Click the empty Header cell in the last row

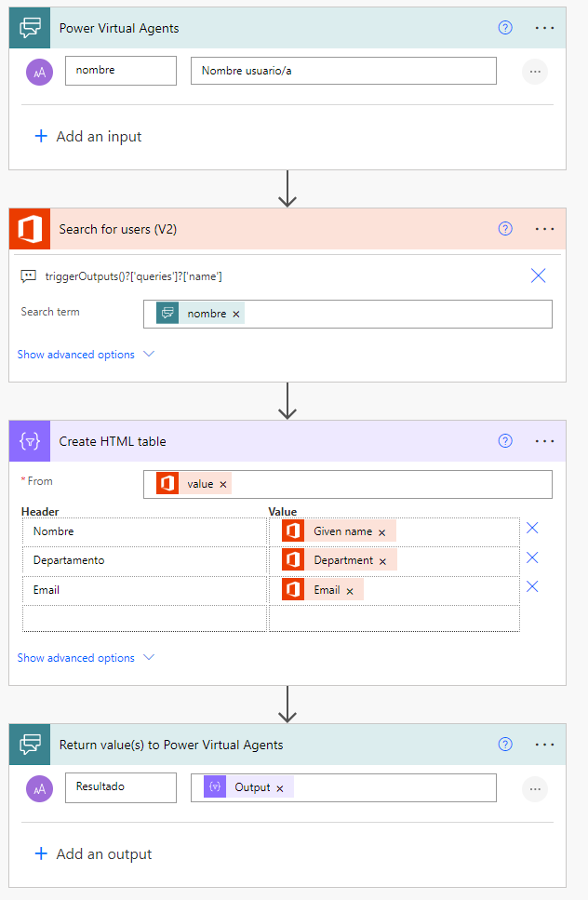(x=144, y=619)
